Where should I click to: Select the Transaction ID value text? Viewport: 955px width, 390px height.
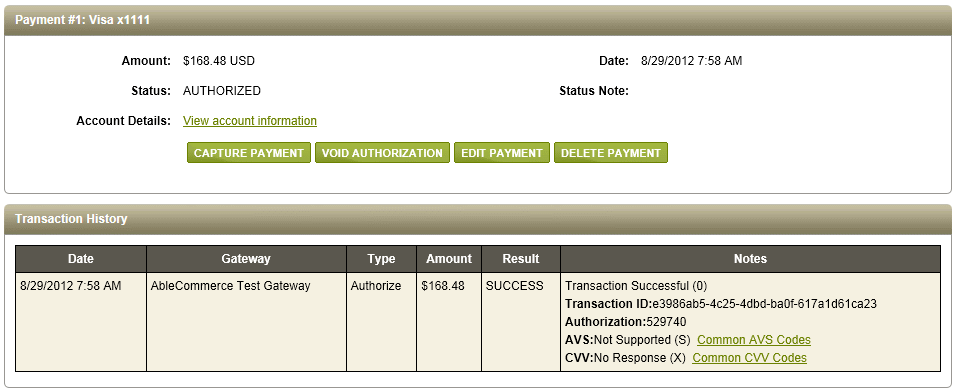point(764,303)
